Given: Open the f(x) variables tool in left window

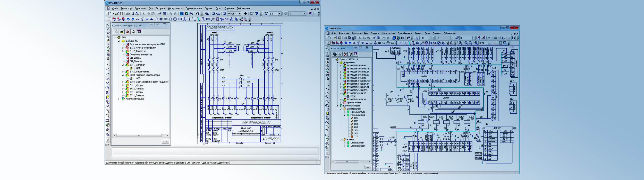Looking at the screenshot, I should (191, 14).
